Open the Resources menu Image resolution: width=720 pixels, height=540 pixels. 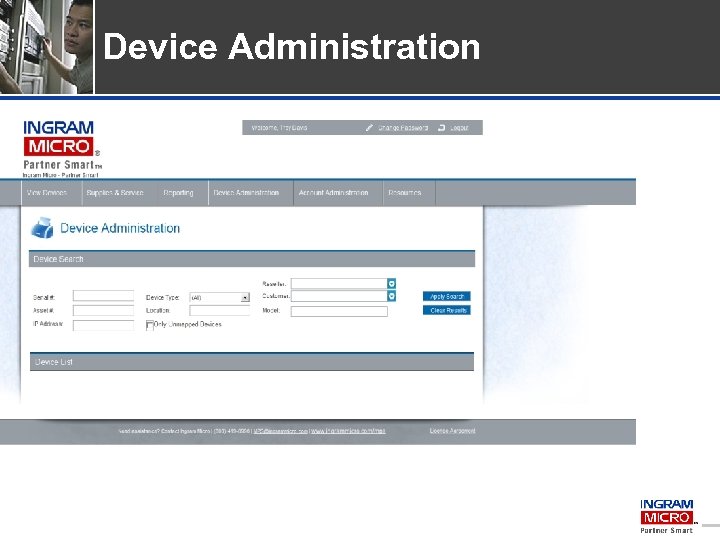[405, 193]
